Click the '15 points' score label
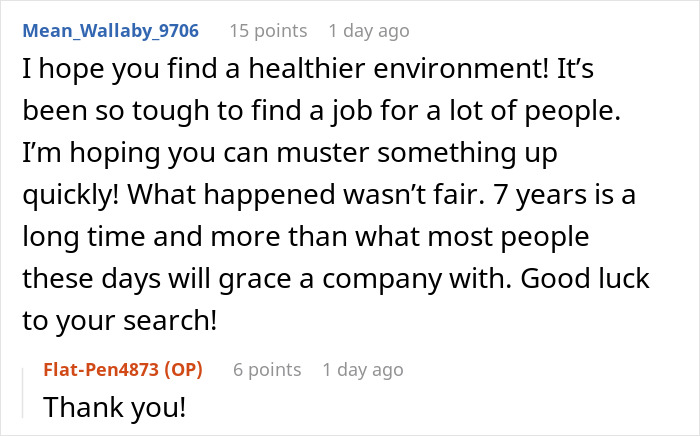 pyautogui.click(x=267, y=31)
